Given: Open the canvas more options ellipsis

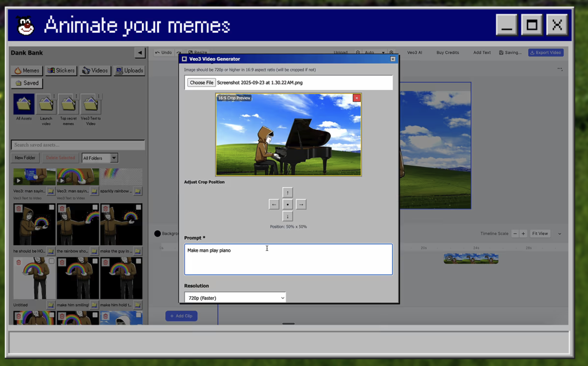Looking at the screenshot, I should [560, 69].
